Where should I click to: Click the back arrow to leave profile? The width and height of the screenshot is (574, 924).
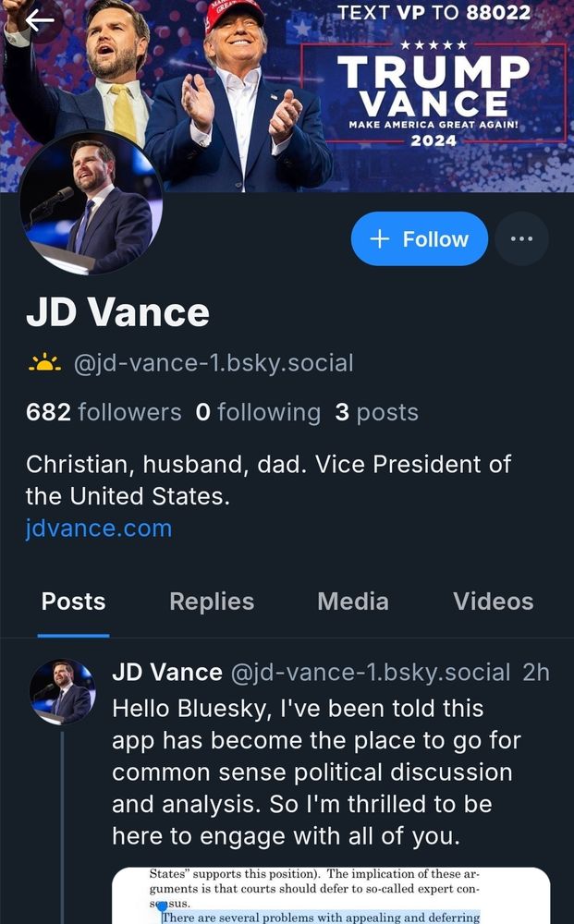37,18
